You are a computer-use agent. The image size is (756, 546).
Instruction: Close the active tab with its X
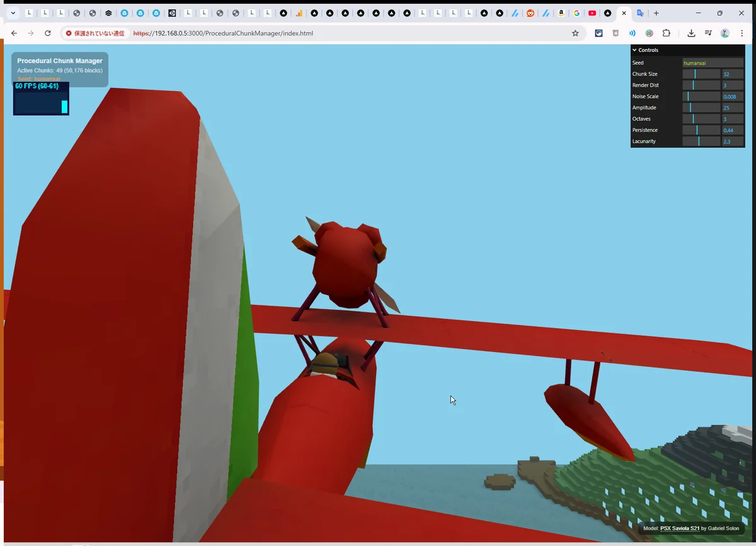624,13
